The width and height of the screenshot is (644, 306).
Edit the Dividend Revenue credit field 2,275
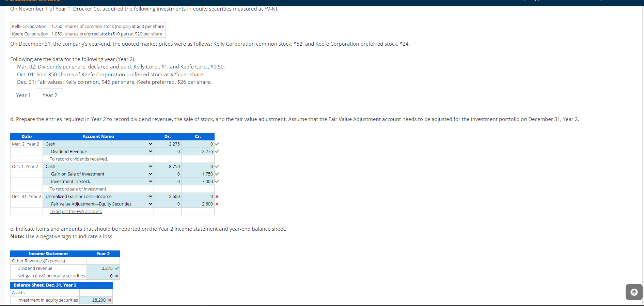point(198,152)
